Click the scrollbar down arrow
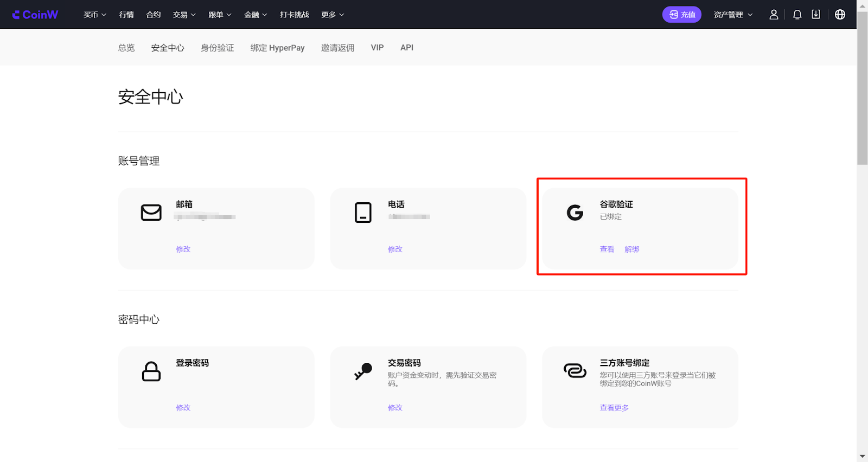Screen dimensions: 868x462 (x=862, y=457)
